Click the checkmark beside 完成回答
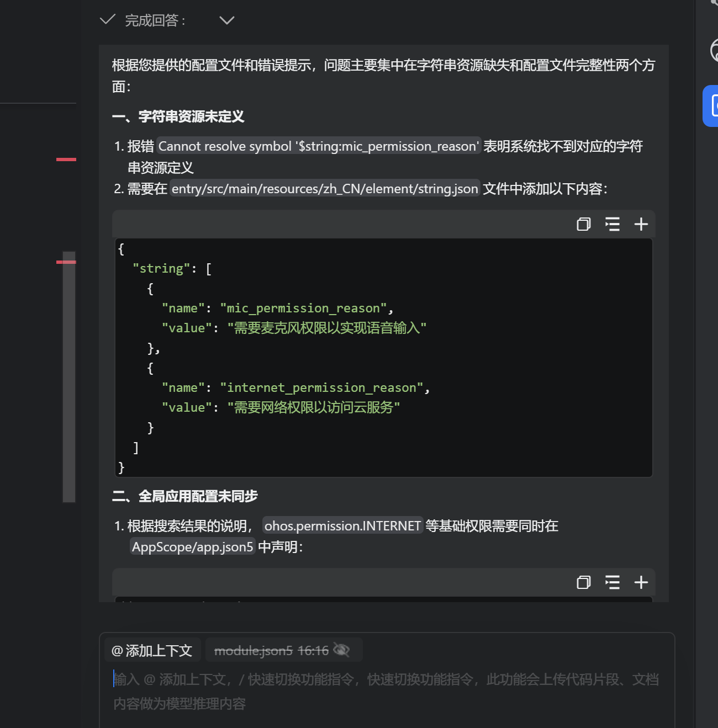The image size is (718, 728). click(x=107, y=20)
